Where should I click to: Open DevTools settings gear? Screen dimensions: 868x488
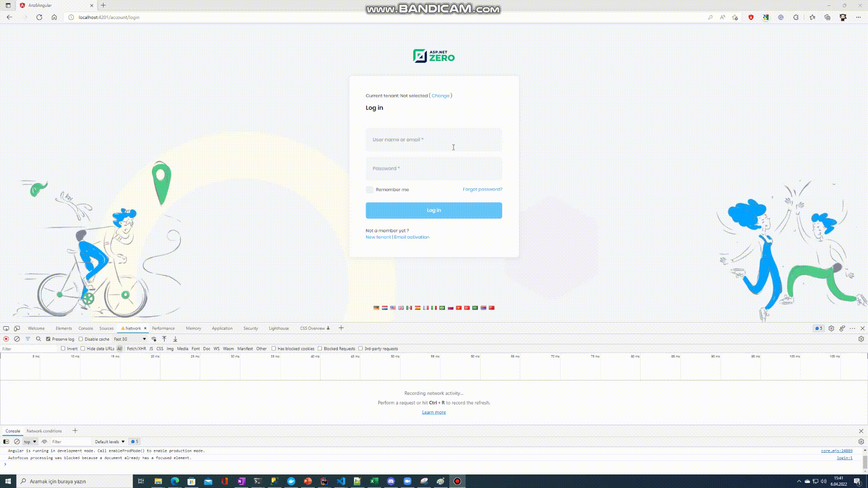point(831,328)
